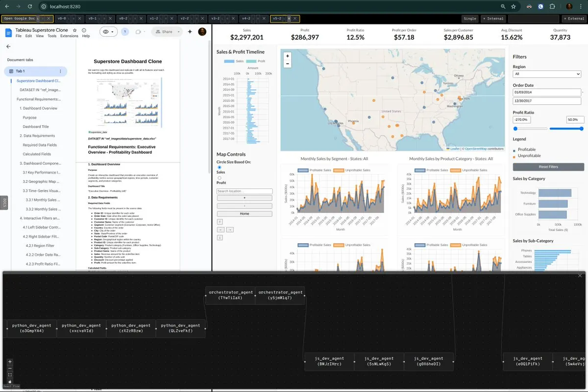588x392 pixels.
Task: Click React Flow zoom out control
Action: point(10,368)
